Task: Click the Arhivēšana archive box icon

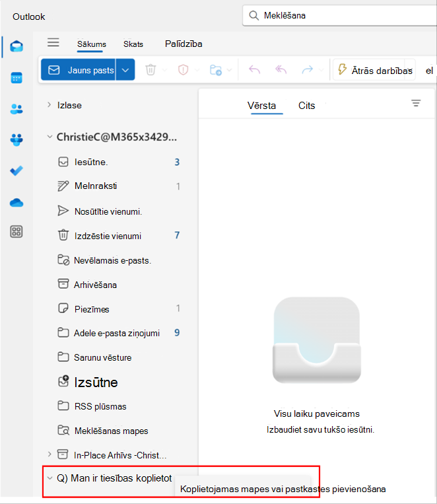Action: [x=63, y=284]
